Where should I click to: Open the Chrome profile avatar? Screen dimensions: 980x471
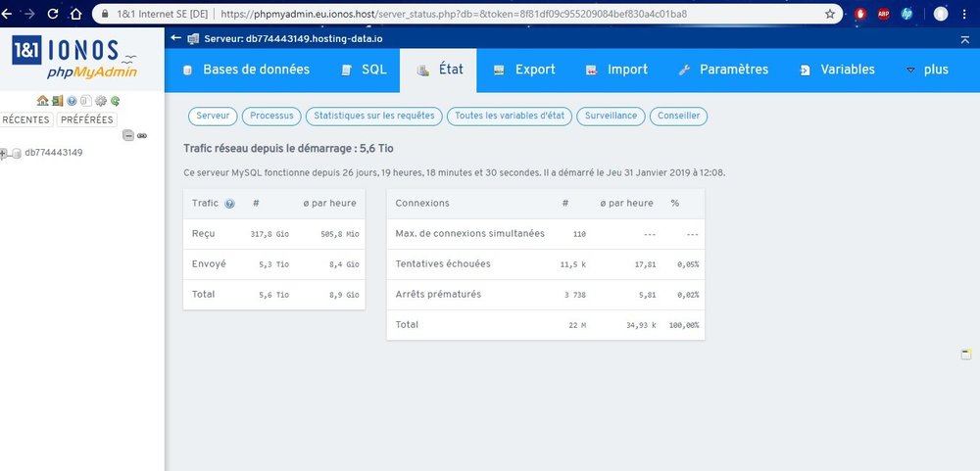coord(941,14)
